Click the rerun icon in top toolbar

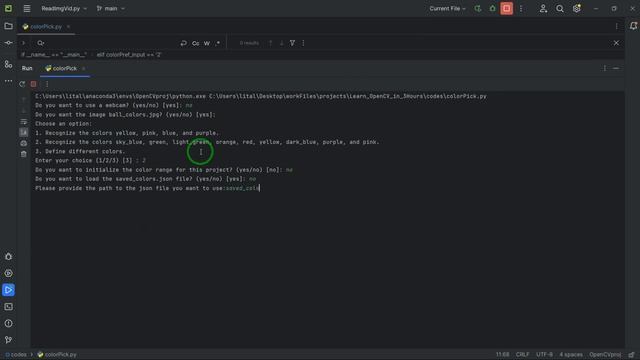tap(478, 9)
